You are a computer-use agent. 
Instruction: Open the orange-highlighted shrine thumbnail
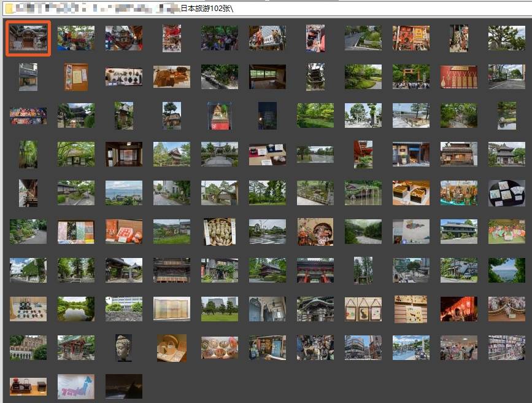(x=27, y=38)
